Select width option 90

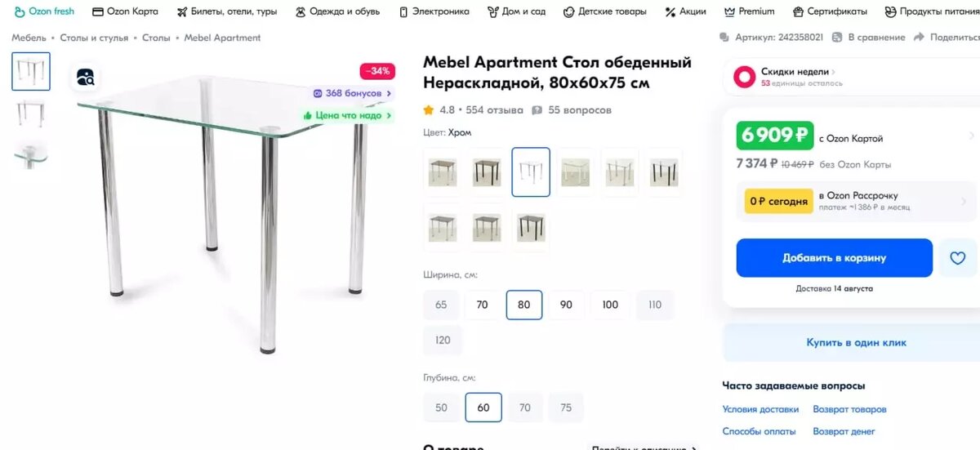pyautogui.click(x=566, y=305)
